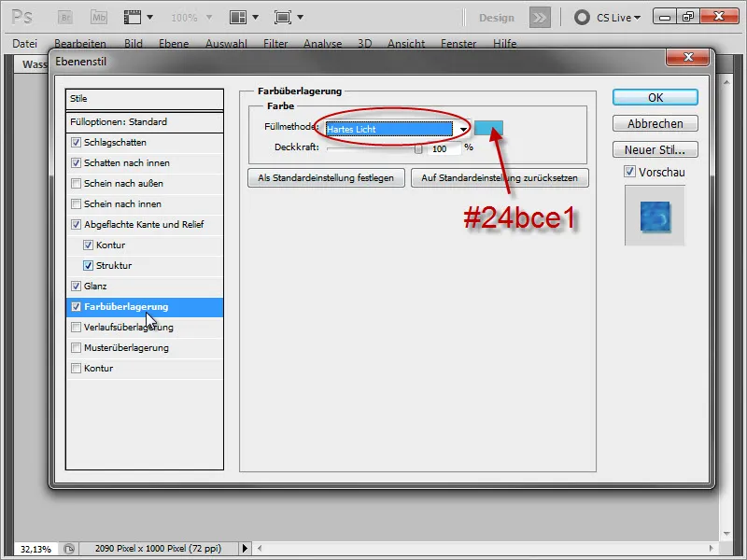
Task: Toggle the Vorschau checkbox
Action: click(x=629, y=172)
